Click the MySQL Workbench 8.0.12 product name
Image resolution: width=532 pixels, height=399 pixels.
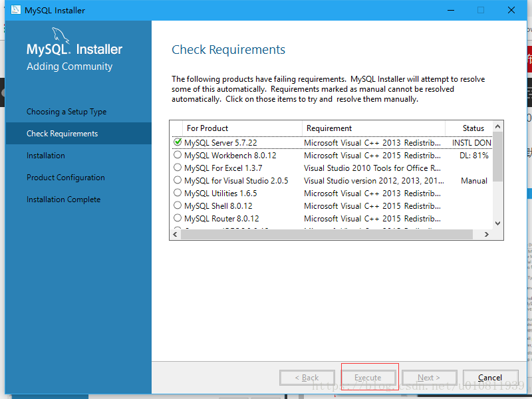230,156
